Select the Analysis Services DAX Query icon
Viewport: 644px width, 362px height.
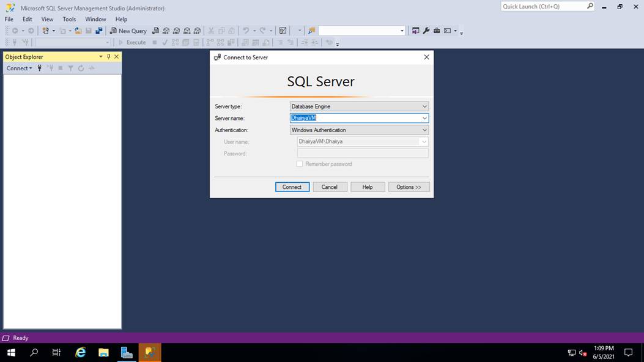click(x=197, y=30)
